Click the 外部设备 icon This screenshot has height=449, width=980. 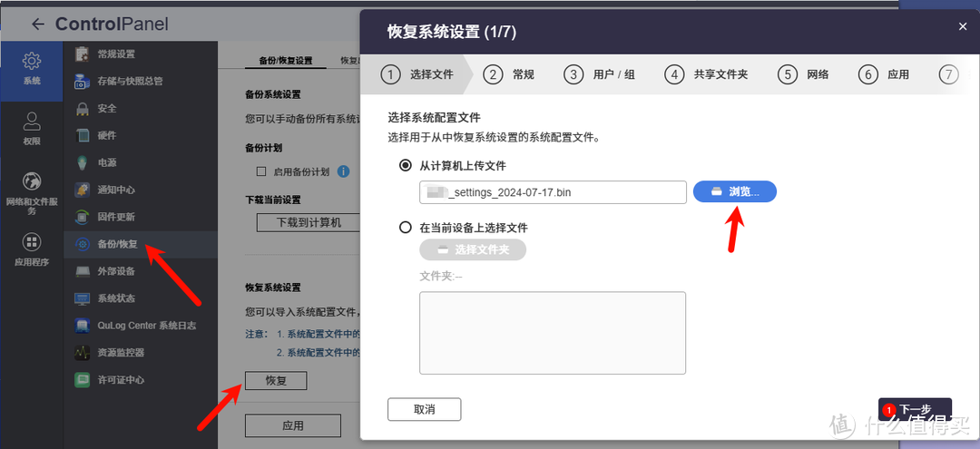(x=83, y=271)
